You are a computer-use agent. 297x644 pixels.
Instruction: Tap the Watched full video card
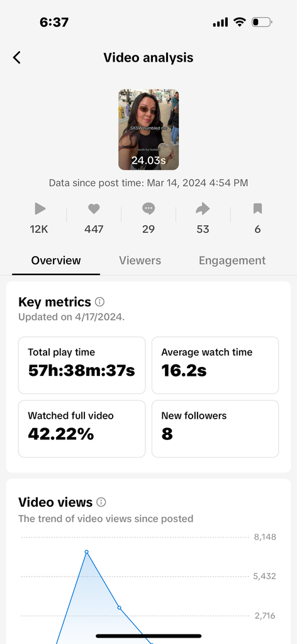(82, 429)
